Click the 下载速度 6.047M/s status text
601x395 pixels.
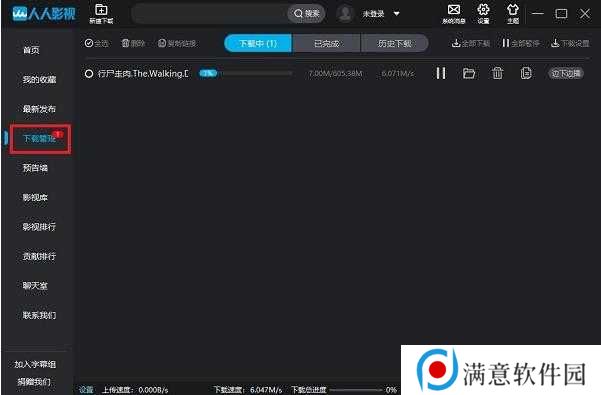[x=248, y=390]
